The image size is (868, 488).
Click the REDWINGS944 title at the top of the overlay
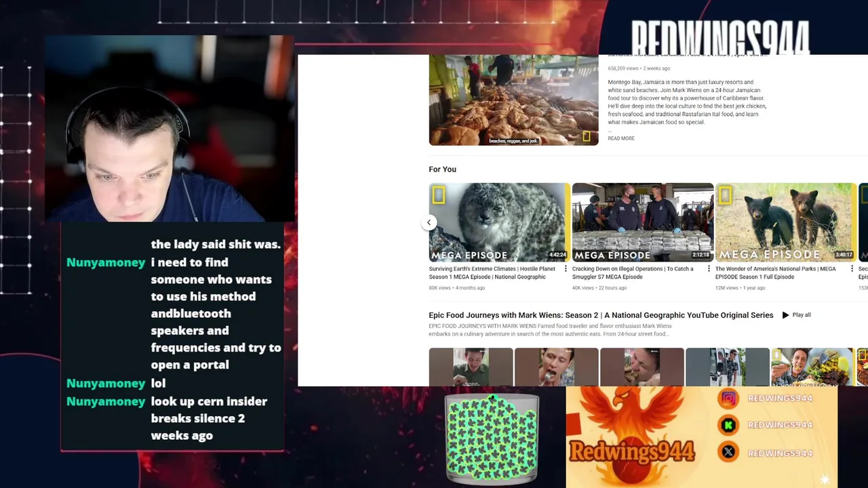[719, 37]
